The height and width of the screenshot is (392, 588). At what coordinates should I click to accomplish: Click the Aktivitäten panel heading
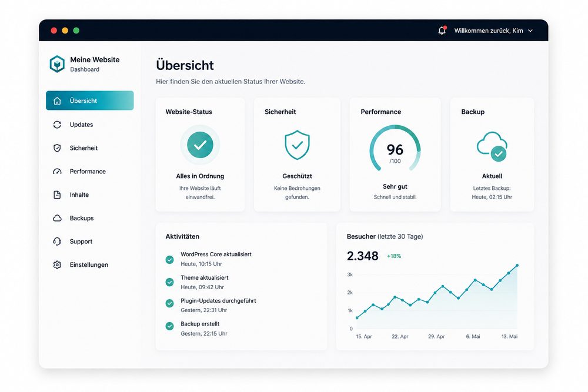point(182,236)
